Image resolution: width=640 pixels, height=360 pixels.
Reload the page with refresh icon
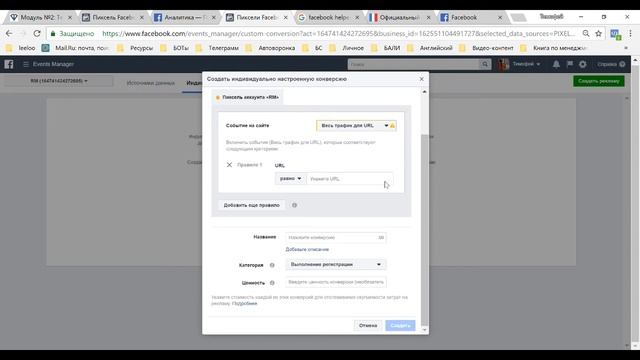coord(37,33)
